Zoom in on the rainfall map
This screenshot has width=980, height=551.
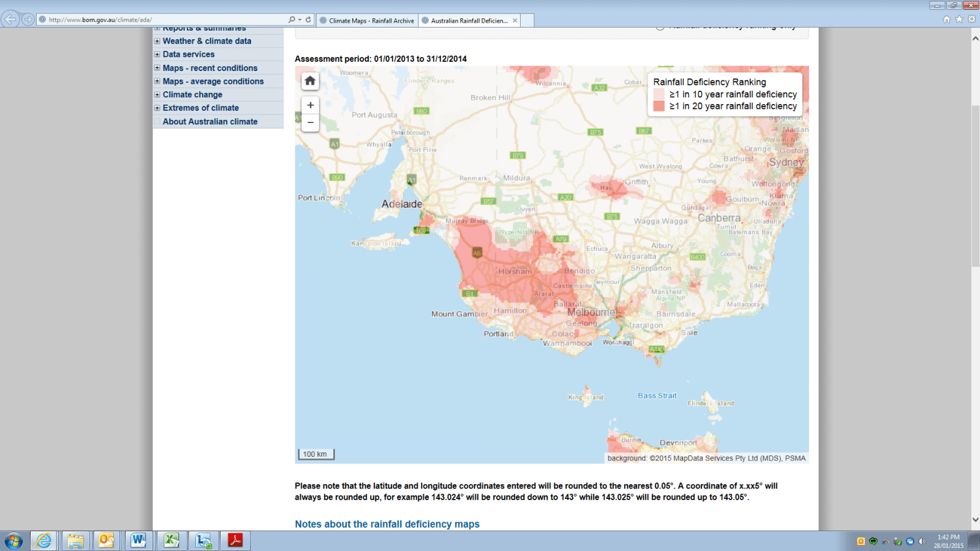coord(311,105)
